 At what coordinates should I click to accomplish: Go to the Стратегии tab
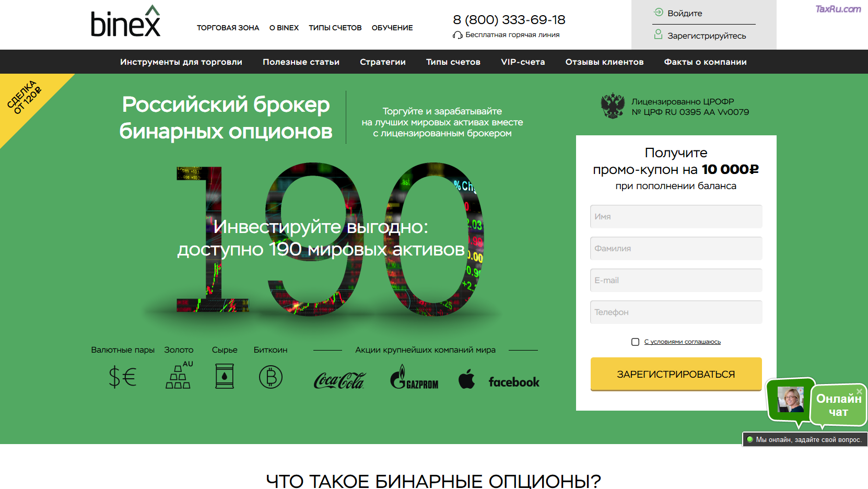tap(383, 62)
